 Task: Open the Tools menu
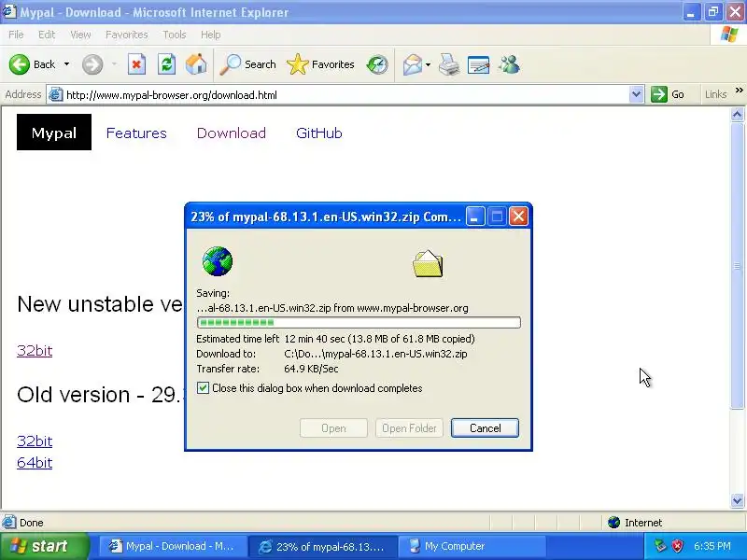coord(175,35)
